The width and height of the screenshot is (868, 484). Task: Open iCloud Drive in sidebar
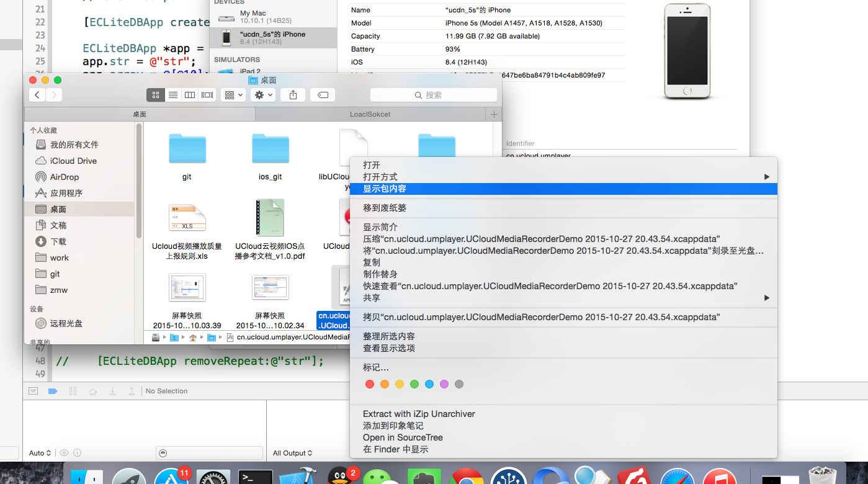tap(73, 161)
